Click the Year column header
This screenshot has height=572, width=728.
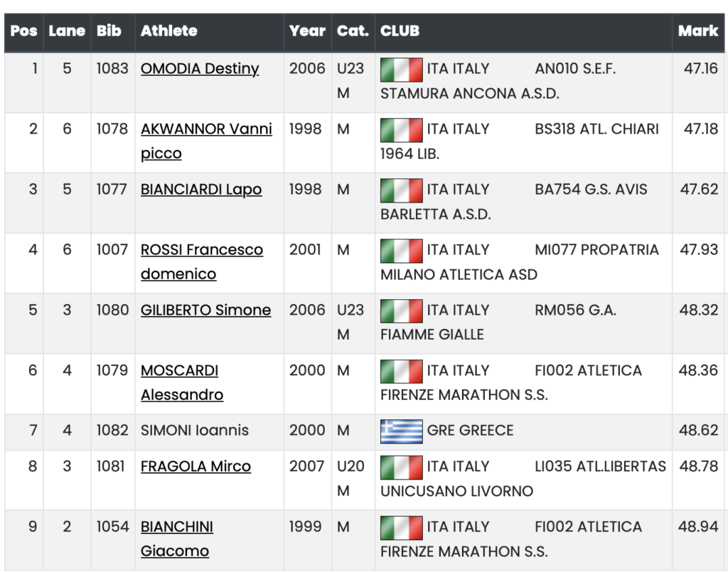pos(307,31)
